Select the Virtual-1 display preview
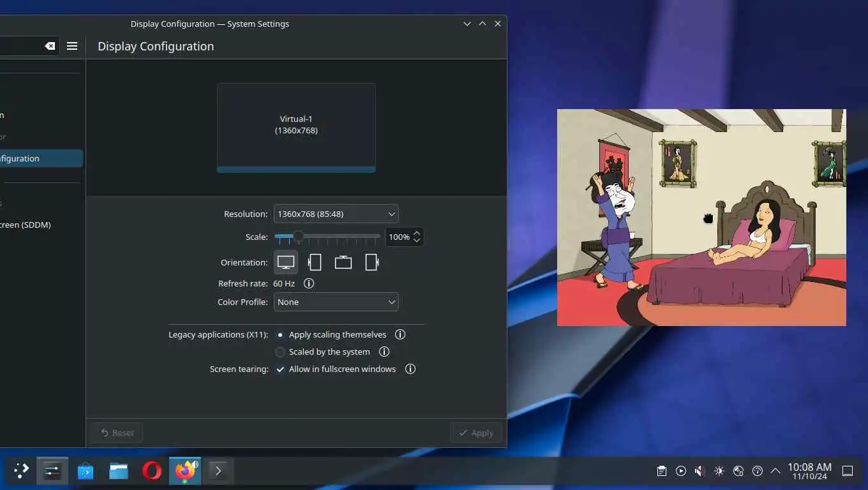This screenshot has height=490, width=868. pyautogui.click(x=296, y=128)
